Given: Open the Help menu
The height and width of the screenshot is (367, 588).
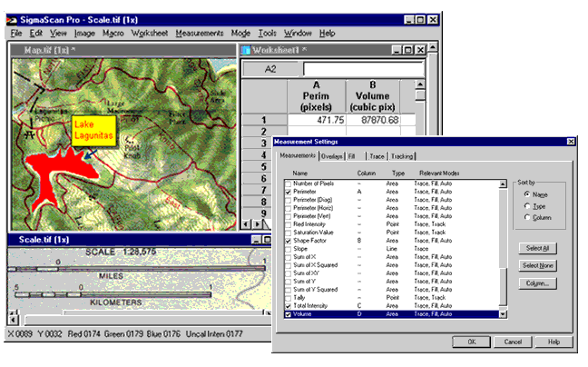Looking at the screenshot, I should coord(327,34).
